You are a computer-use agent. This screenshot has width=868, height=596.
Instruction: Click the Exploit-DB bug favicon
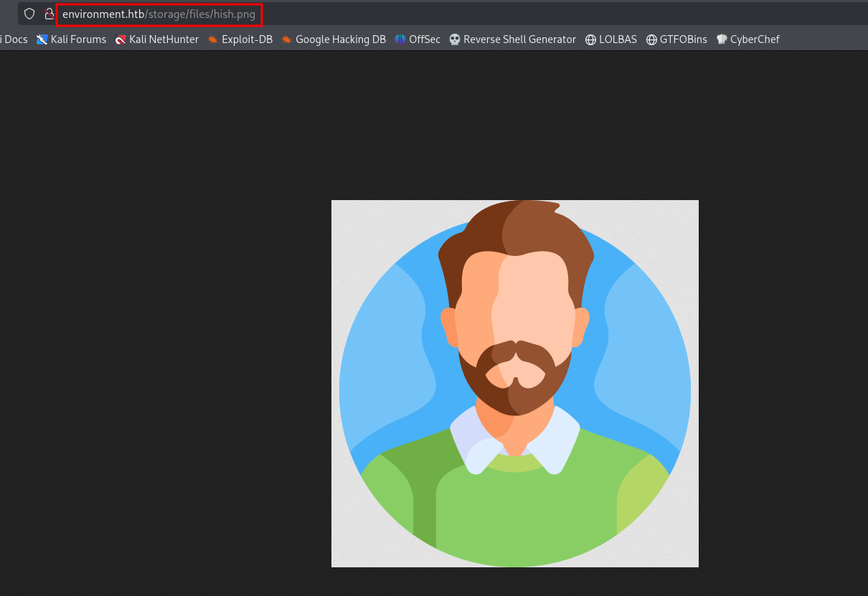coord(213,39)
